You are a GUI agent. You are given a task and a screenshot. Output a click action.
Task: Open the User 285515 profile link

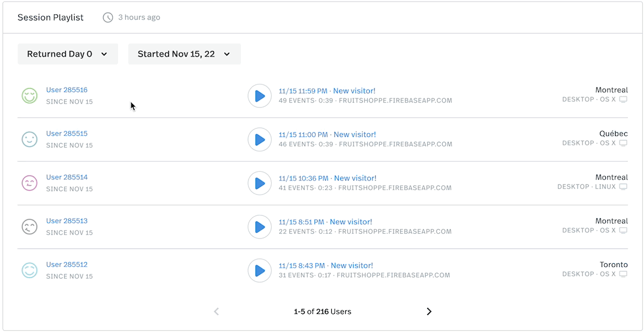click(67, 133)
